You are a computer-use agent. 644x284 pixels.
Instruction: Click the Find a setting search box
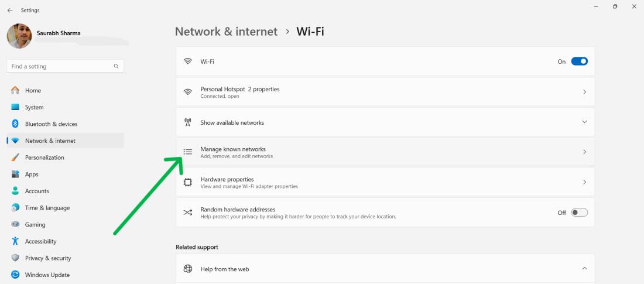click(59, 67)
